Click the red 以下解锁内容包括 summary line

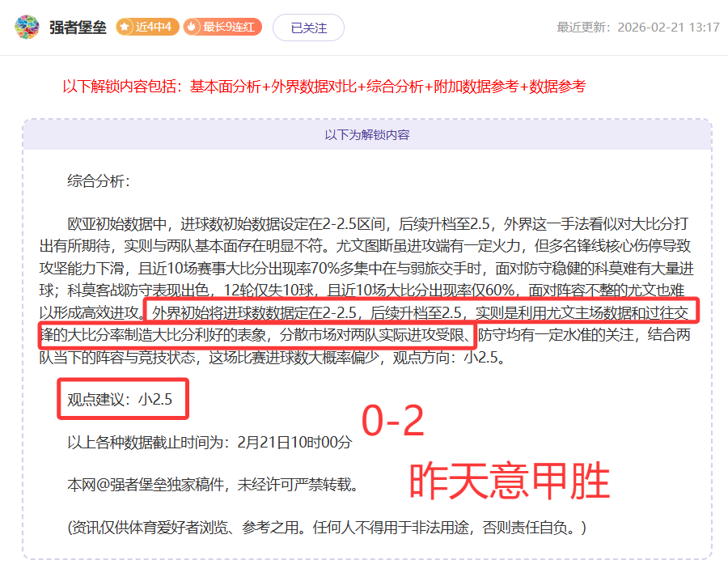(x=324, y=87)
